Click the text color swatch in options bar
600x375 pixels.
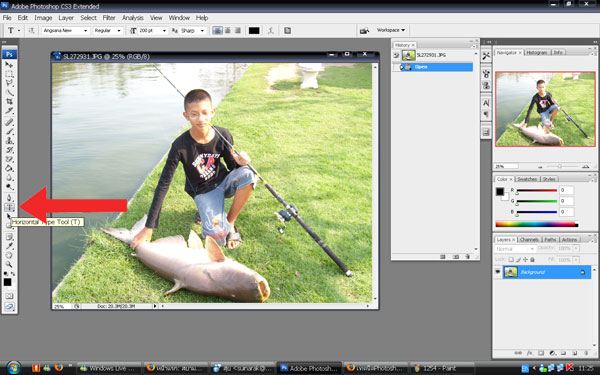(x=254, y=31)
